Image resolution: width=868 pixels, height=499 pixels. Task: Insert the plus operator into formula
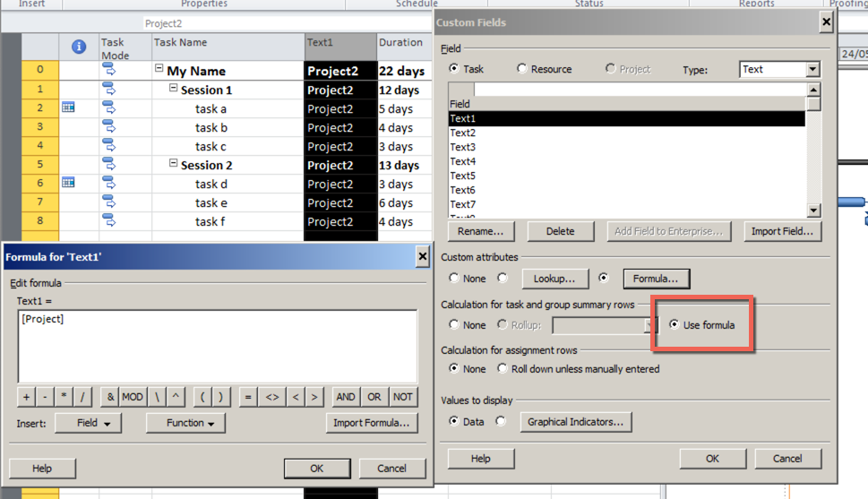(26, 397)
